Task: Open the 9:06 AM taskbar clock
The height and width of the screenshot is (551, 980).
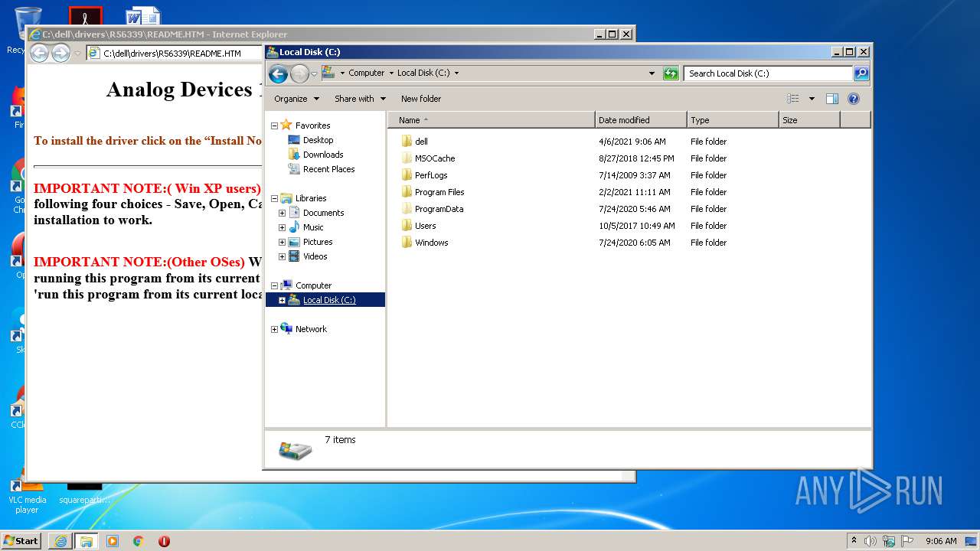Action: click(x=941, y=541)
